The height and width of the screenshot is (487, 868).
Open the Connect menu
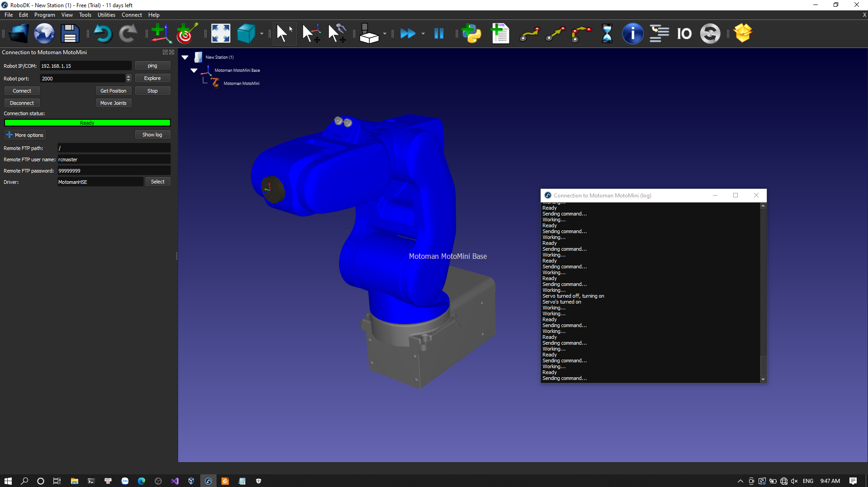coord(132,15)
